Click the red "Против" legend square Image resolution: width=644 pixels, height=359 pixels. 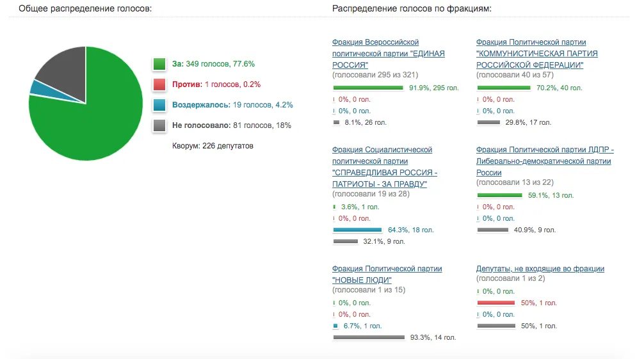[x=159, y=84]
